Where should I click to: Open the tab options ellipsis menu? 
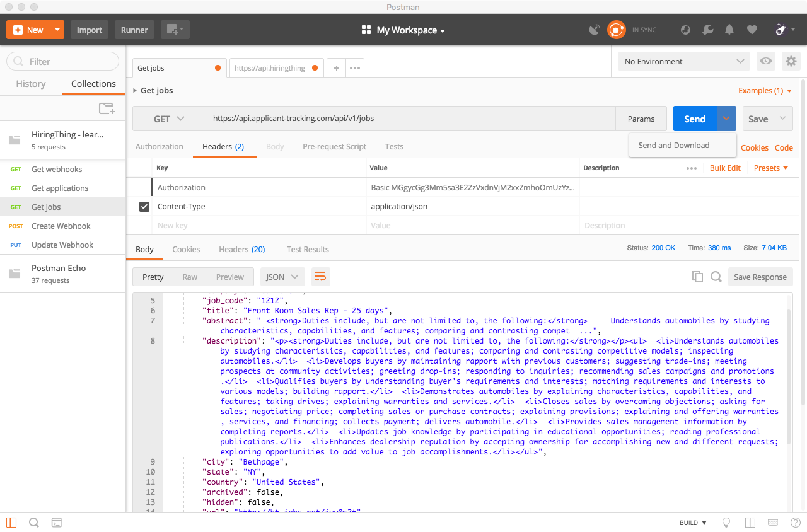coord(355,68)
